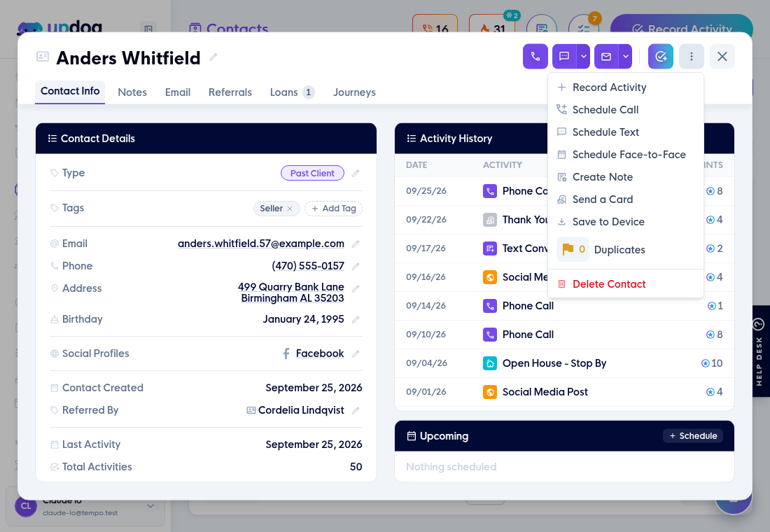Edit the contact Type pencil icon
Viewport: 770px width, 532px height.
356,173
